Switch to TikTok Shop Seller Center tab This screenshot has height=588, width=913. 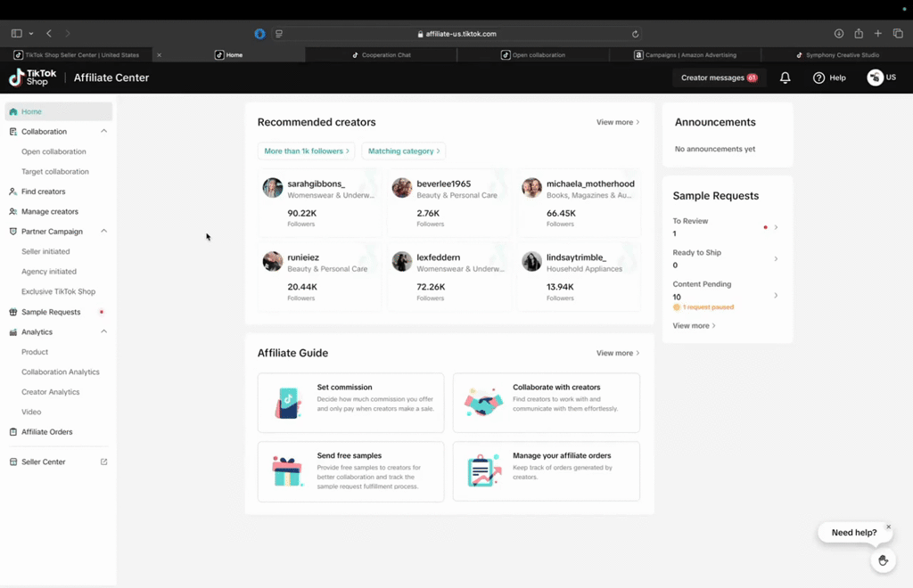tap(77, 55)
